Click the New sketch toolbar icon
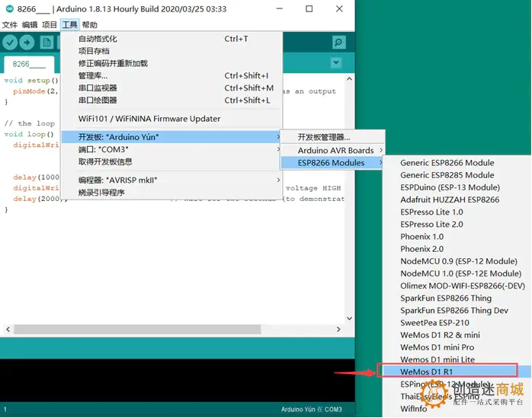Image resolution: width=532 pixels, height=418 pixels. coord(46,43)
